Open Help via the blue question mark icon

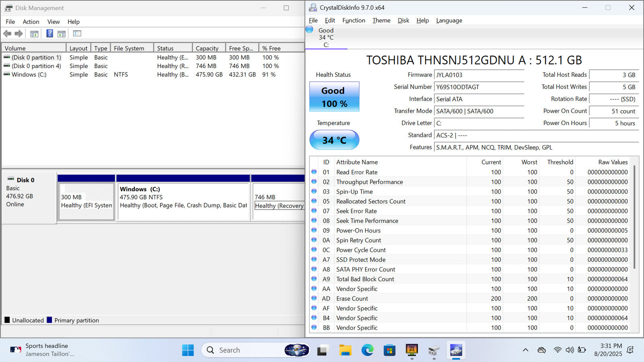pos(50,34)
